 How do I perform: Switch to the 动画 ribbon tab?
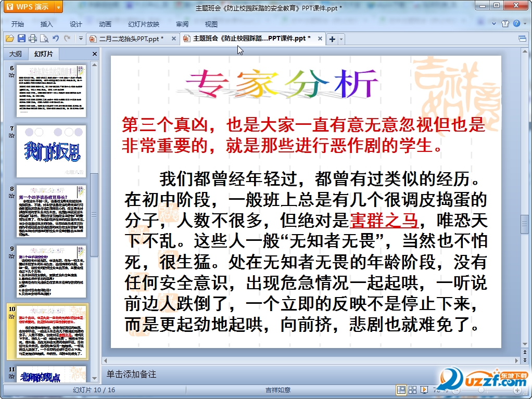click(x=105, y=24)
